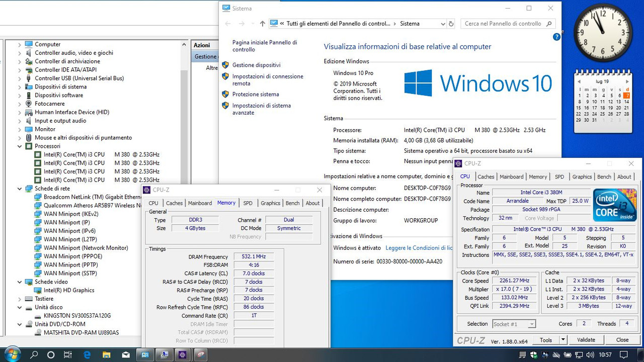Click Tools button in CPU-Z
The image size is (644, 362).
click(546, 340)
